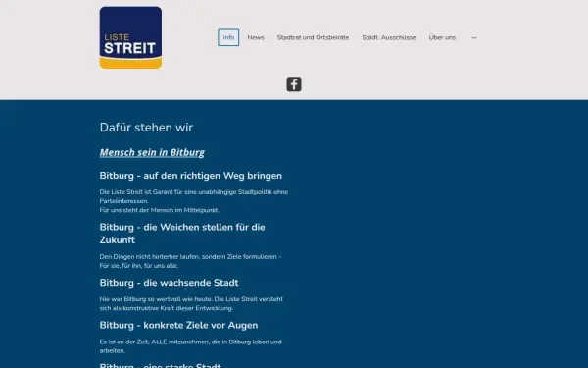Click paragraph starting Nie war Bitburg so wertvoll
This screenshot has width=588, height=368.
point(191,303)
